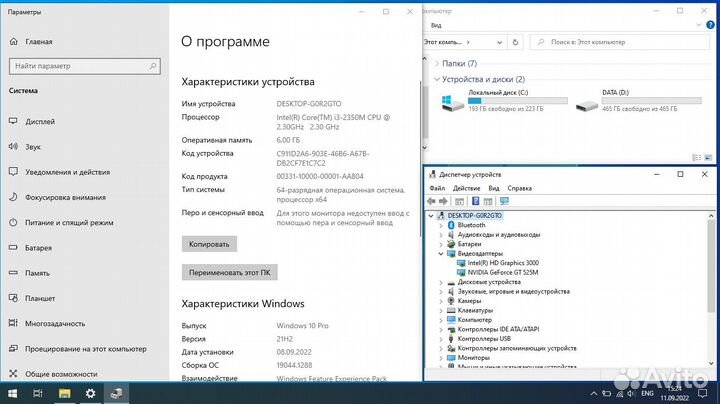720x404 pixels.
Task: Open Файл menu in Device Manager
Action: (437, 188)
